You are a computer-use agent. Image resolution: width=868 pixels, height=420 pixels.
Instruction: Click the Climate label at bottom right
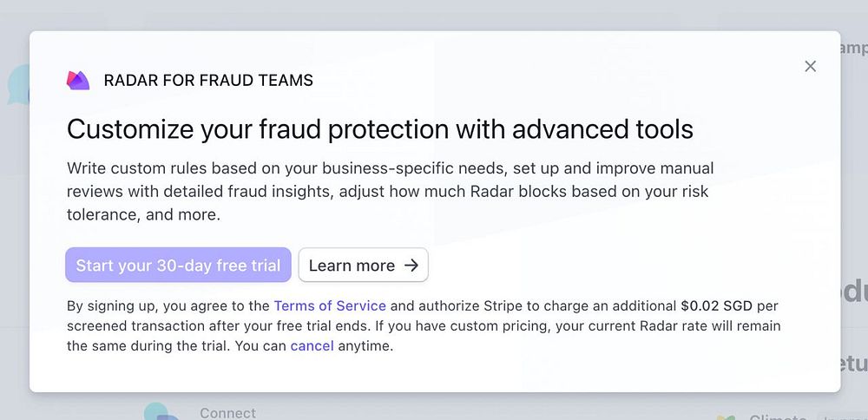777,417
